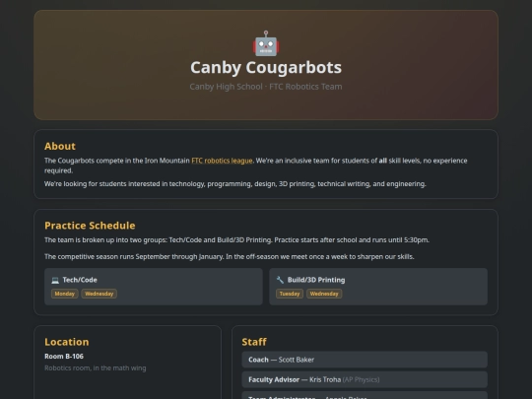Click the laptop icon beside Tech/Code

55,280
